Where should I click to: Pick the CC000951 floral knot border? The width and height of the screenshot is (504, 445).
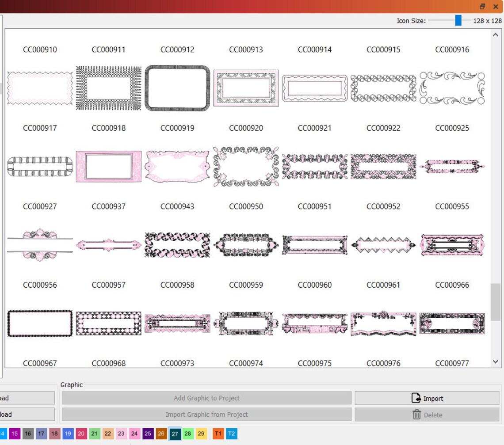pos(315,167)
